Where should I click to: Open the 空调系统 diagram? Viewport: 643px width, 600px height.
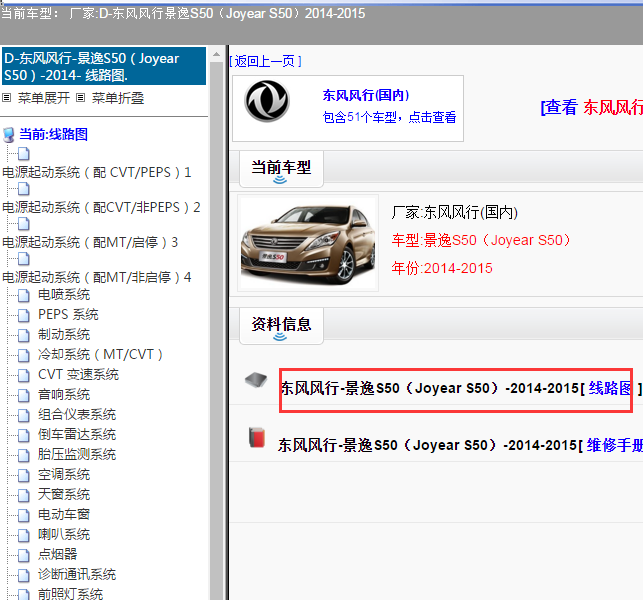click(64, 475)
